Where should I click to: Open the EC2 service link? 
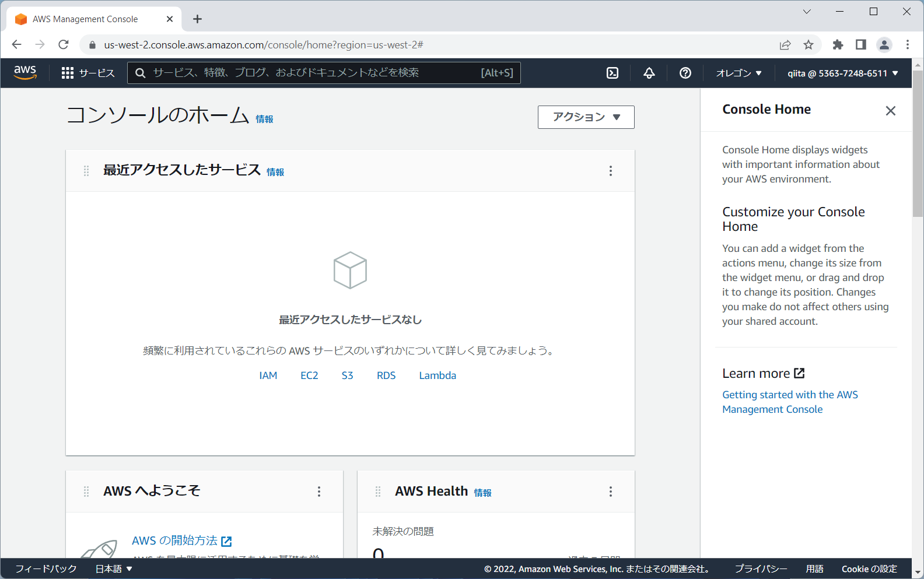309,376
